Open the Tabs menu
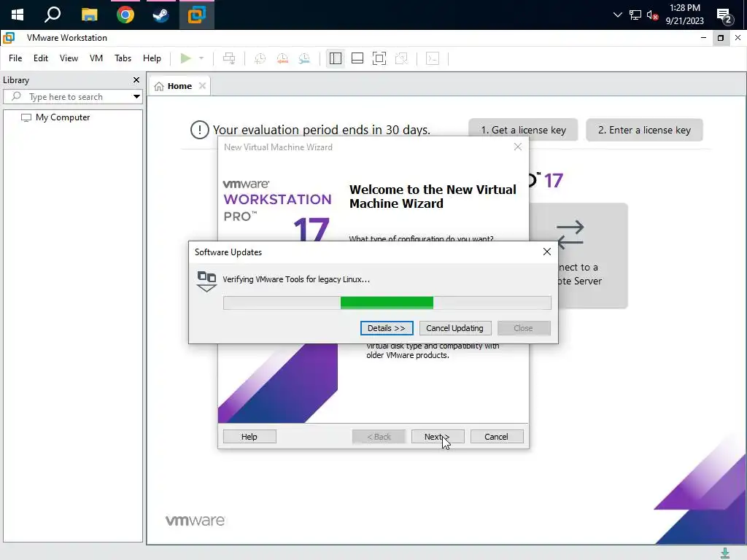 pyautogui.click(x=123, y=58)
